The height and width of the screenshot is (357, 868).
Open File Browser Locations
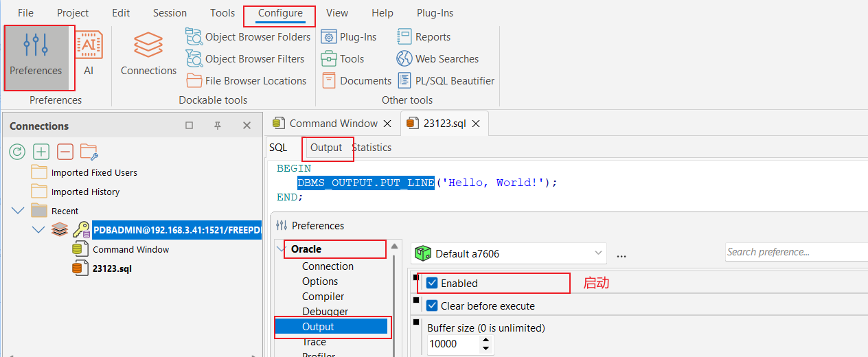tap(247, 81)
